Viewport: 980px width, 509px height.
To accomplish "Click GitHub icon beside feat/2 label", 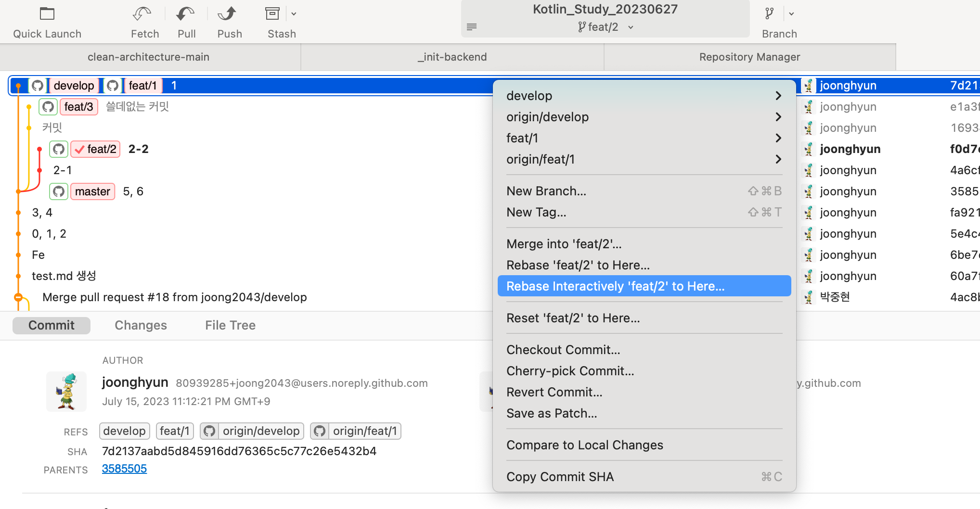I will pos(59,149).
